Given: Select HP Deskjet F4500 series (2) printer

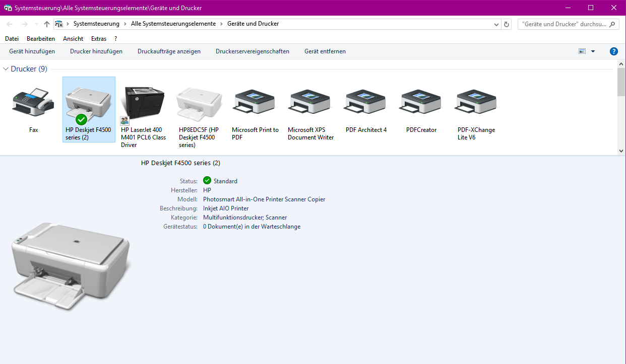Looking at the screenshot, I should tap(89, 110).
